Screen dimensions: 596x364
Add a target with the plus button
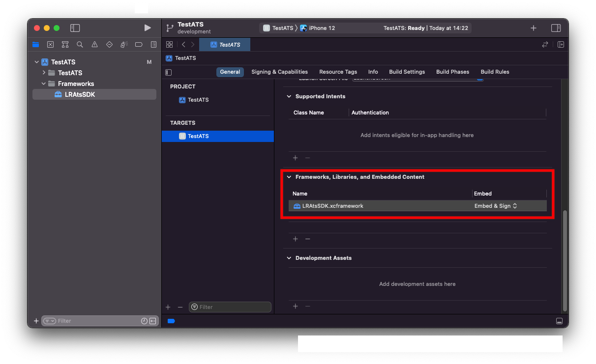[168, 307]
